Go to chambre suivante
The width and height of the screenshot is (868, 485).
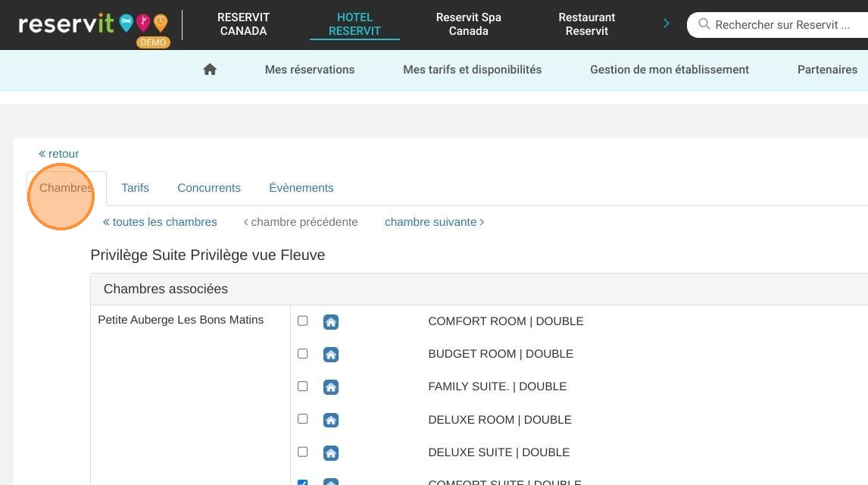tap(435, 222)
